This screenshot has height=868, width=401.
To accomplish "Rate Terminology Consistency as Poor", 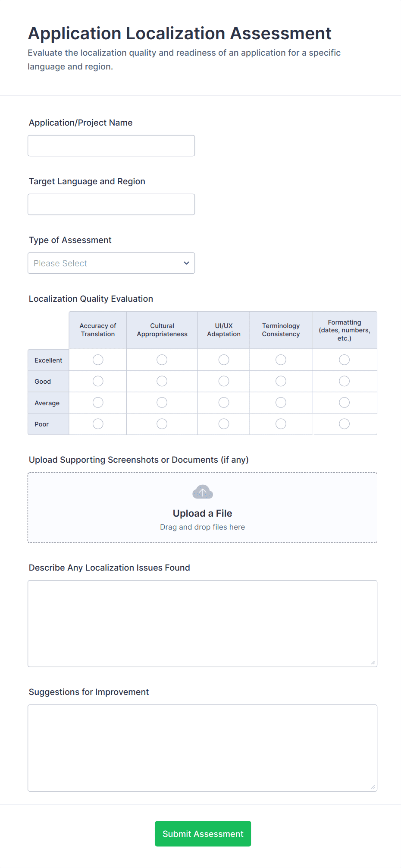I will click(281, 424).
